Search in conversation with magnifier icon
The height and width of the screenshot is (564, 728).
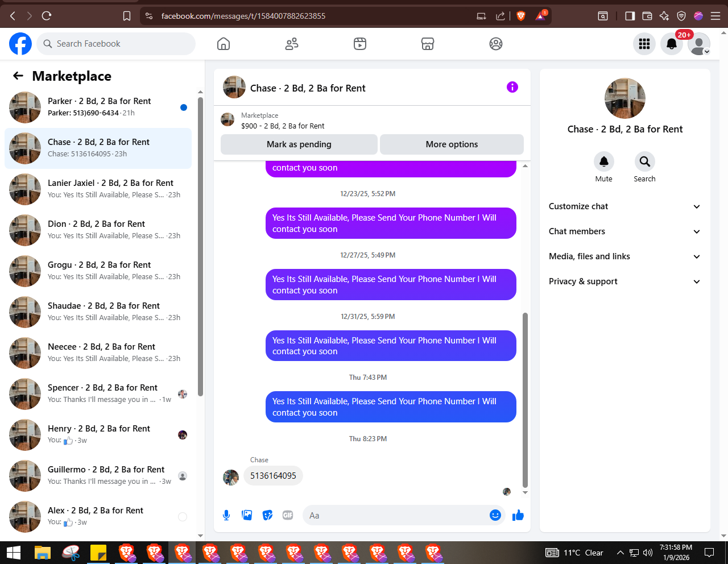pyautogui.click(x=645, y=161)
